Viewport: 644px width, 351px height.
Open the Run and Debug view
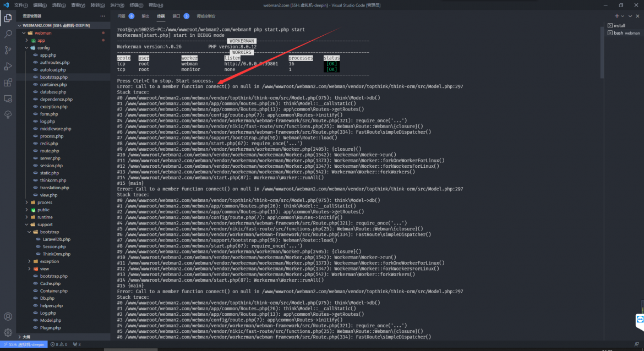click(x=8, y=66)
